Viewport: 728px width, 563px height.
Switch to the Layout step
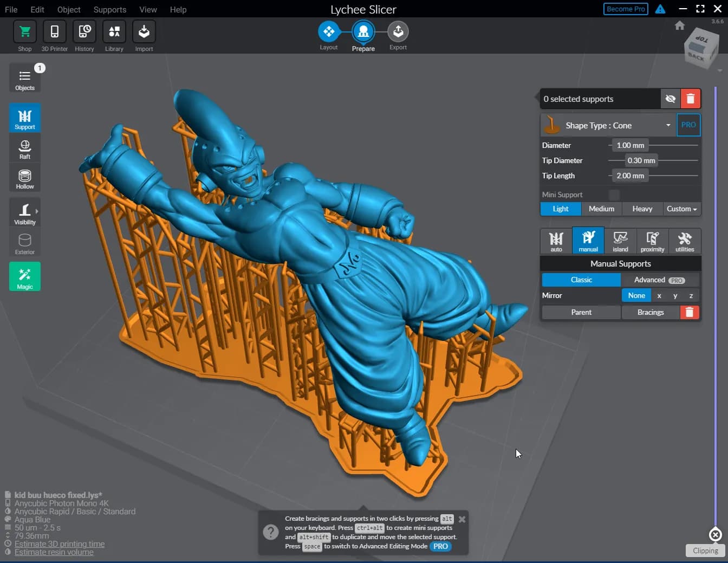click(329, 32)
